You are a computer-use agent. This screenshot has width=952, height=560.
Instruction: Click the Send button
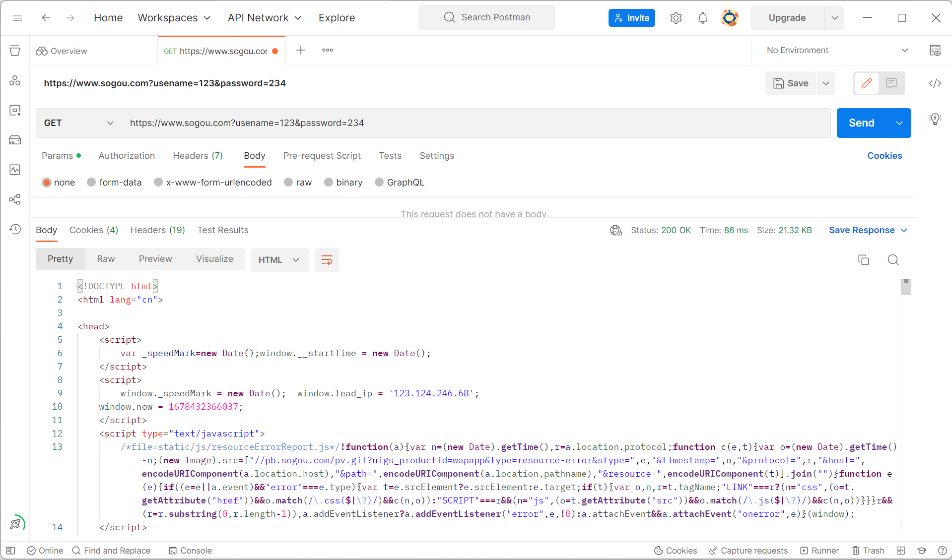862,123
